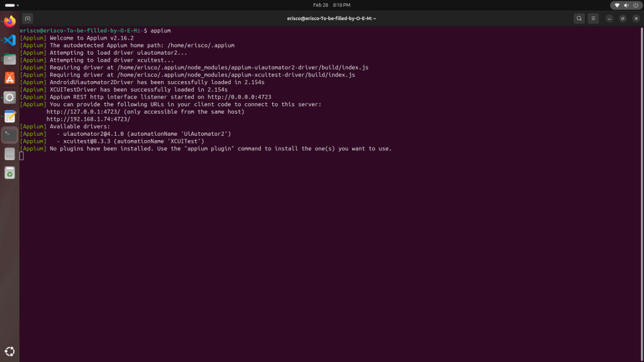This screenshot has height=362, width=644.
Task: Click the terminal search icon
Action: coord(579,19)
